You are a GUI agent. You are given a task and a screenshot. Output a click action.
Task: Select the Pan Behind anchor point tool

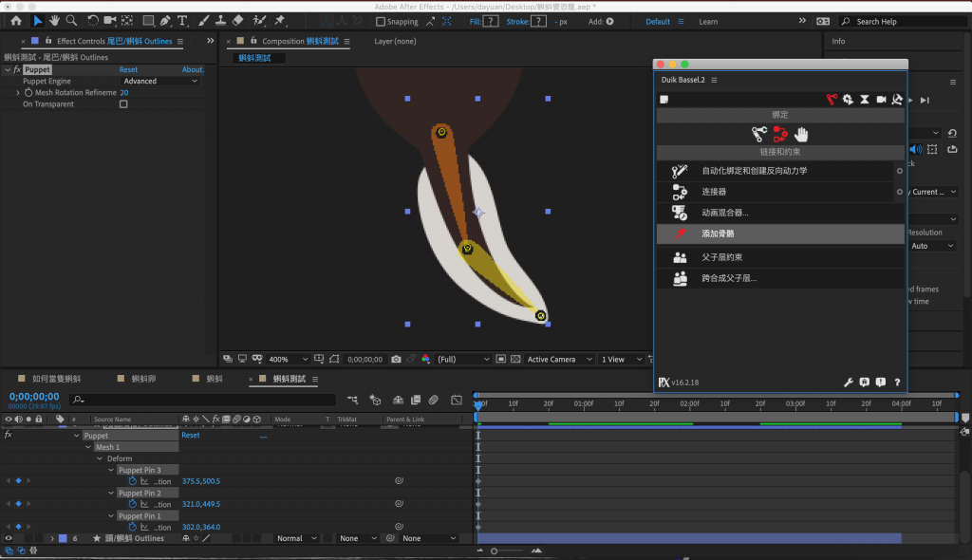click(128, 21)
